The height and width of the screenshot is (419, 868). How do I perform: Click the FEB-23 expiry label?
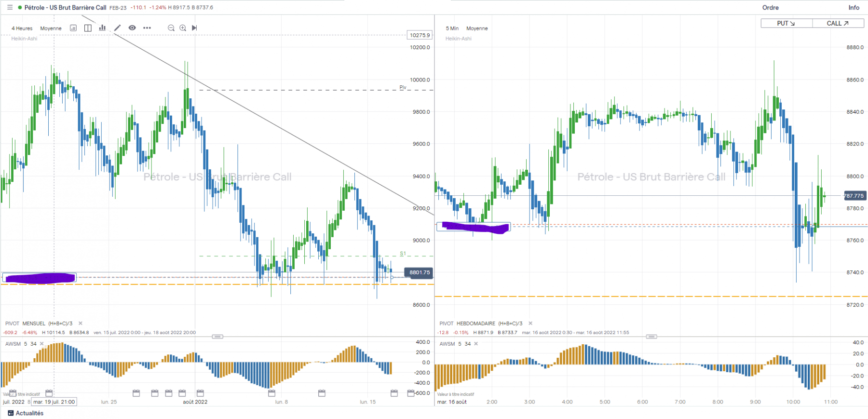pyautogui.click(x=118, y=8)
